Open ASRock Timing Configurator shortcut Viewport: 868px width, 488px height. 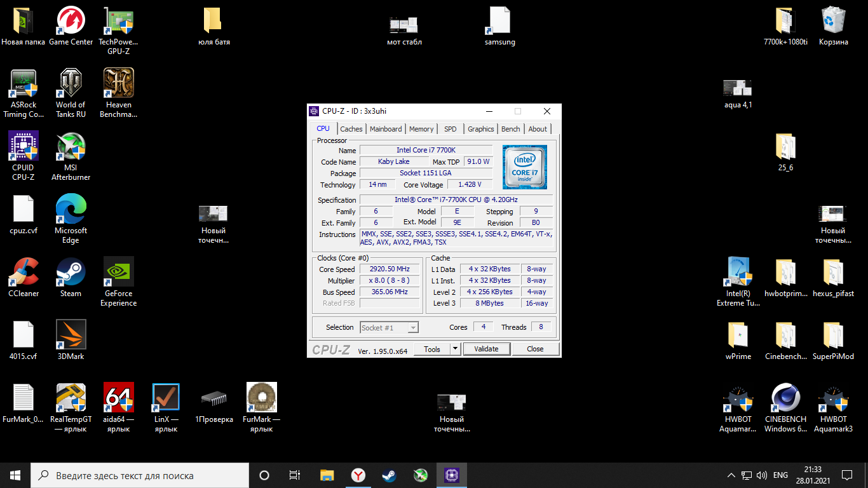point(24,93)
